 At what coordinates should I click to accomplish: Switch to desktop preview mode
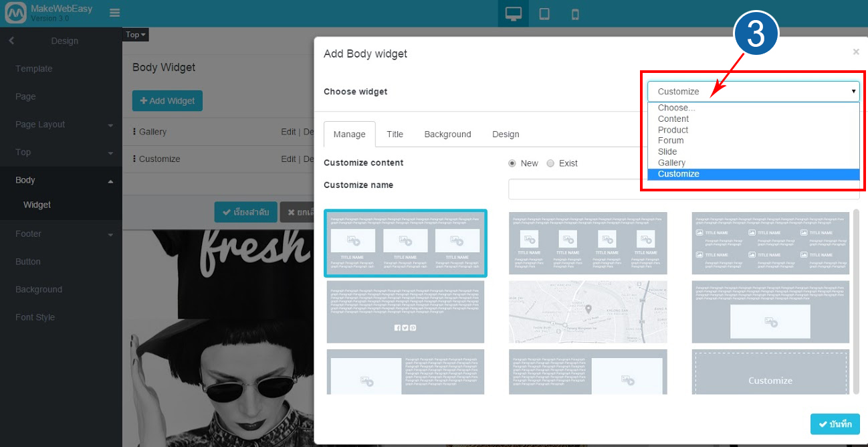tap(513, 13)
